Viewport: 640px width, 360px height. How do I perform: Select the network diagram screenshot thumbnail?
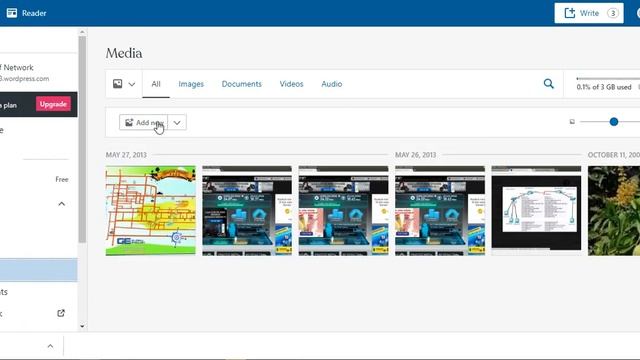[536, 211]
